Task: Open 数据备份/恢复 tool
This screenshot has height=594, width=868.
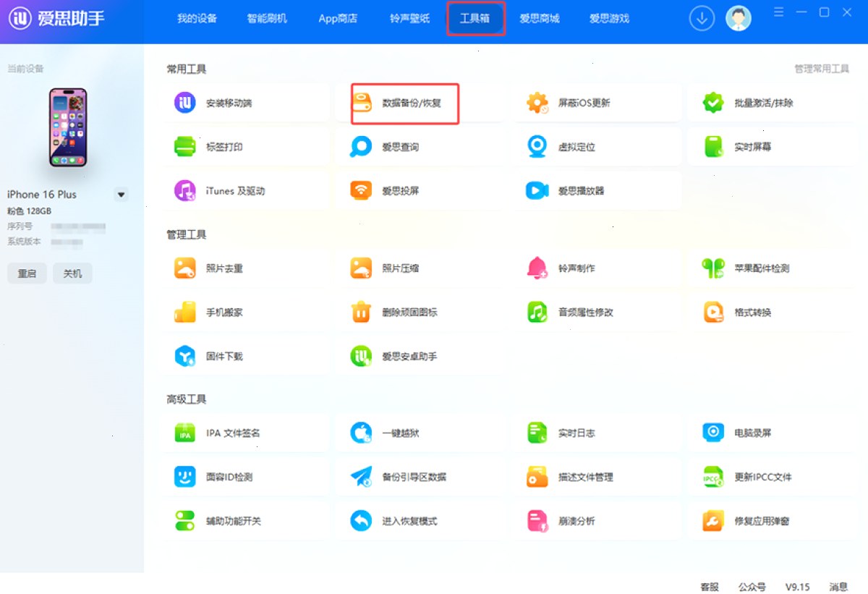Action: [405, 103]
